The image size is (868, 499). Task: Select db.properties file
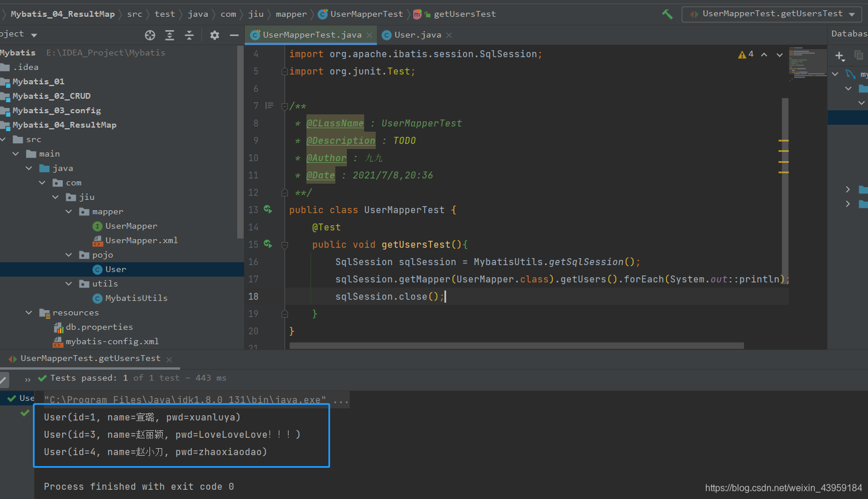(93, 327)
